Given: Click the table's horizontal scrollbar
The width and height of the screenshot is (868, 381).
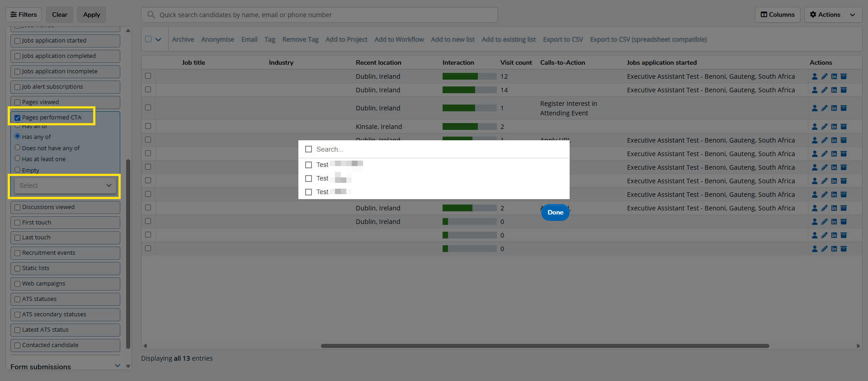Looking at the screenshot, I should point(545,346).
